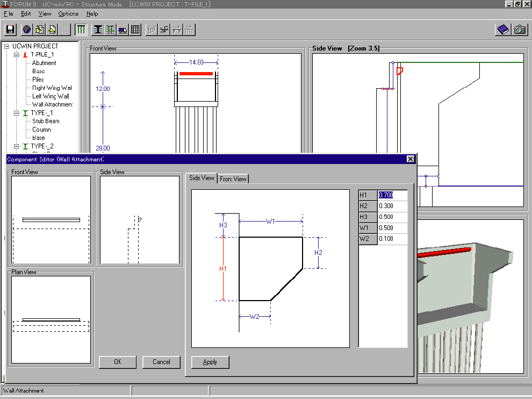Click the blue truck toolbar icon
Viewport: 532px width, 399px height.
[x=123, y=30]
